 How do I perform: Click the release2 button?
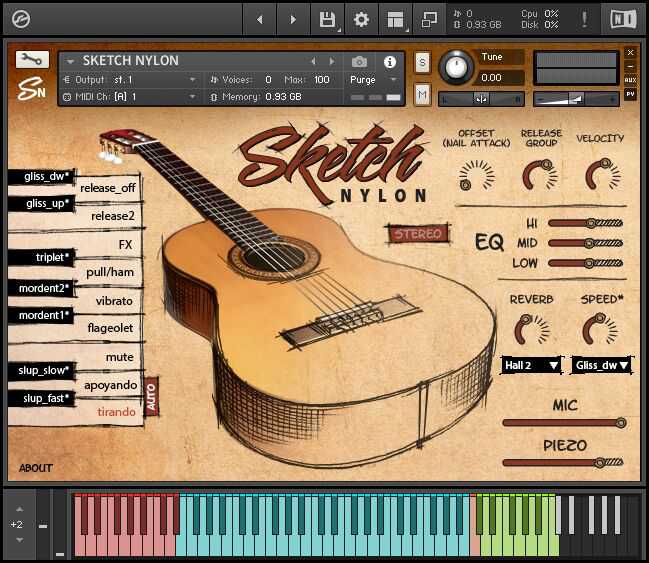coord(113,216)
